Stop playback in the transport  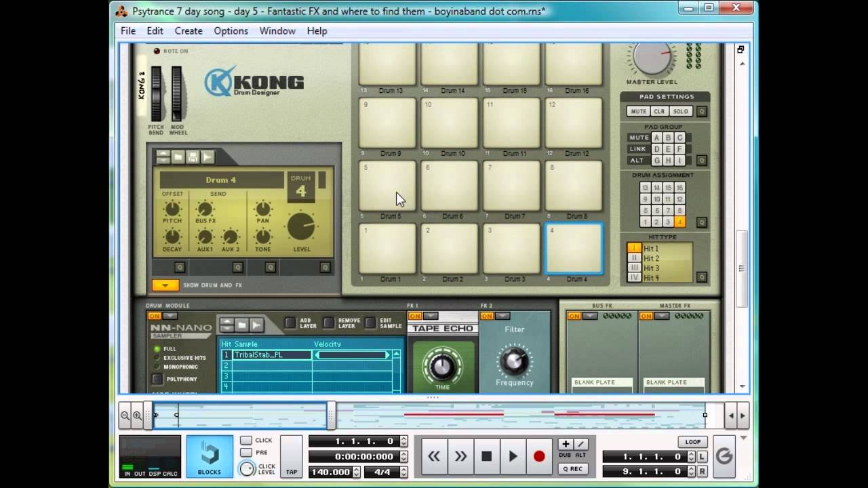[x=486, y=456]
